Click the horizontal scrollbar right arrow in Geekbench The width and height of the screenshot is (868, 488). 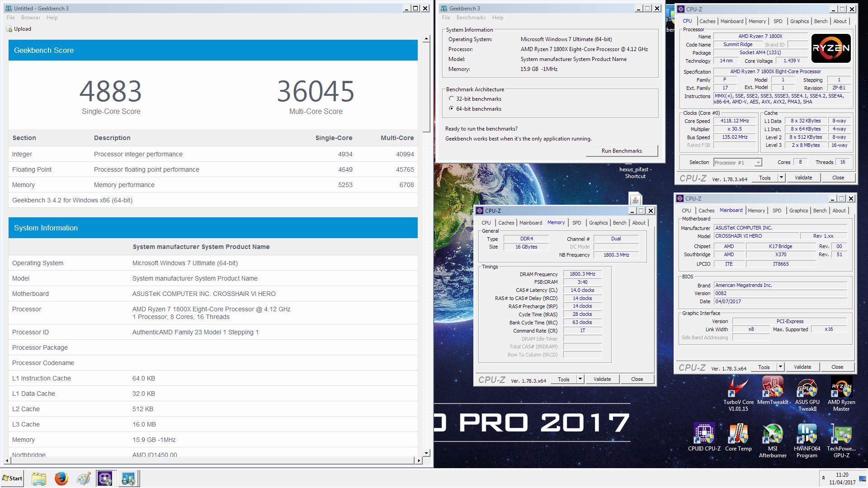419,460
